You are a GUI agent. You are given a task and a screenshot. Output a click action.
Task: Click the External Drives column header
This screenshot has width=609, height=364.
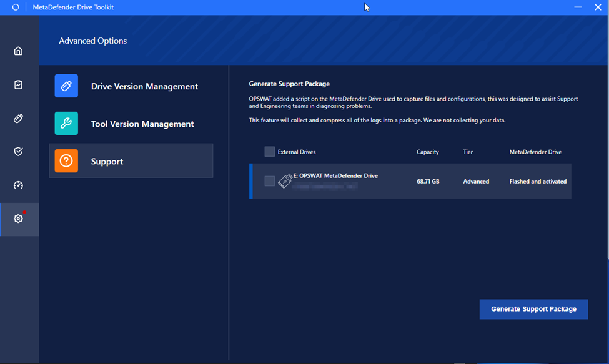click(297, 152)
